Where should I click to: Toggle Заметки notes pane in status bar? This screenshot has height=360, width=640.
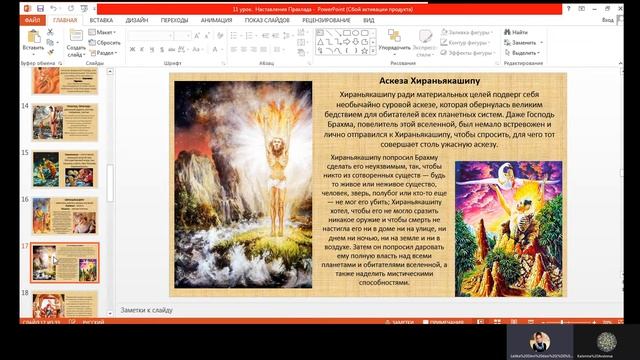coord(399,322)
